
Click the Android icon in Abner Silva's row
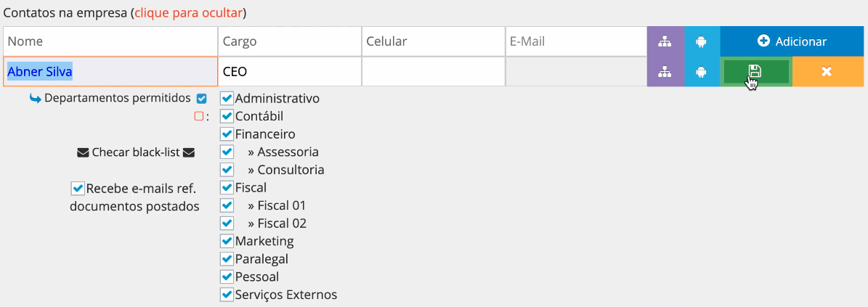click(701, 72)
